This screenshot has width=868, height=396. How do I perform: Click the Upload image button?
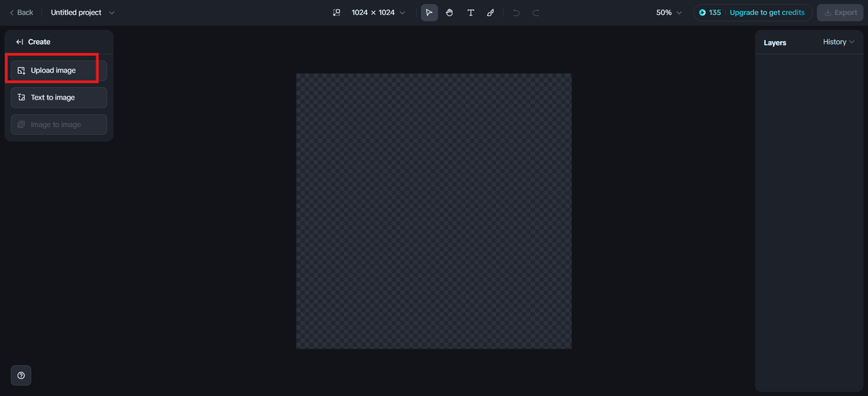(x=59, y=71)
